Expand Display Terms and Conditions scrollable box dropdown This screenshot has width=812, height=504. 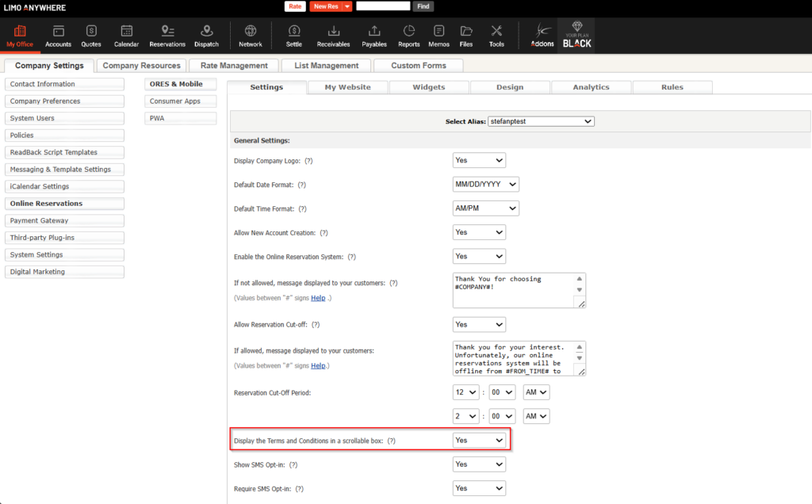[x=479, y=440]
